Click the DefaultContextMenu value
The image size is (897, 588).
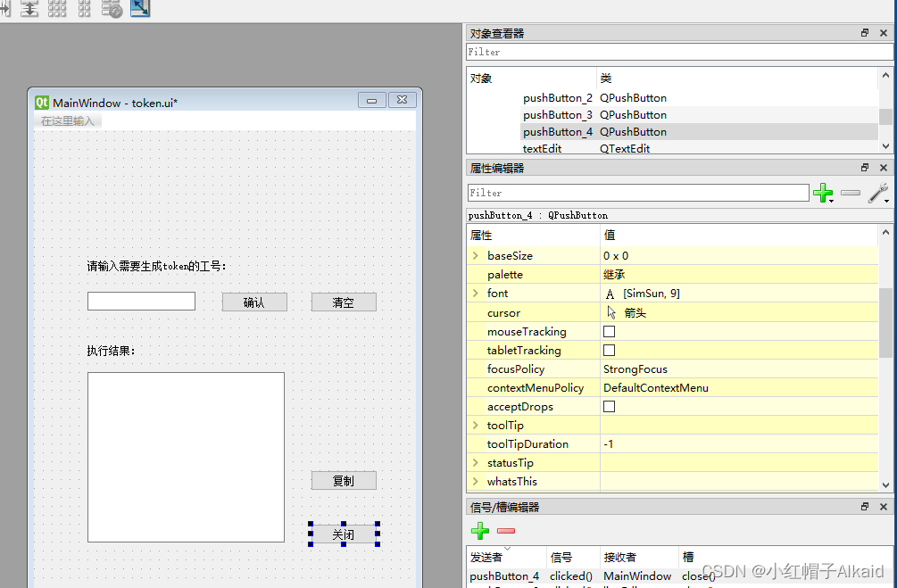point(656,388)
